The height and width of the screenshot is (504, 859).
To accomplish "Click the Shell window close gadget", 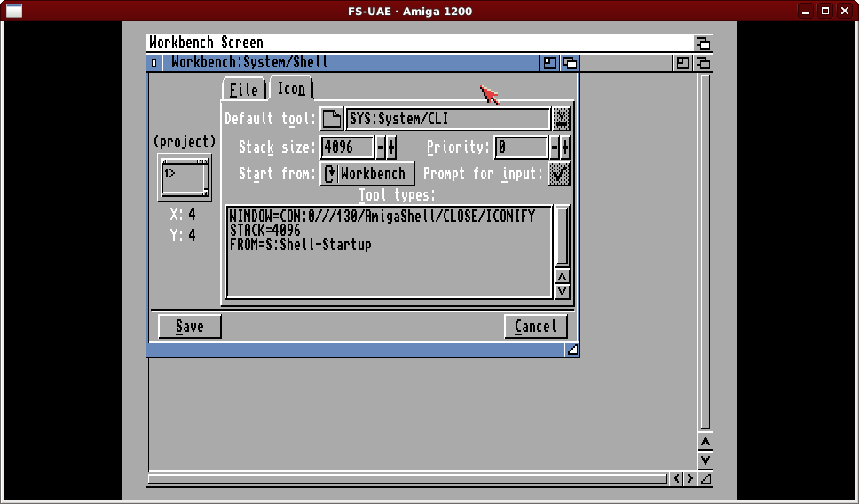I will (x=154, y=63).
